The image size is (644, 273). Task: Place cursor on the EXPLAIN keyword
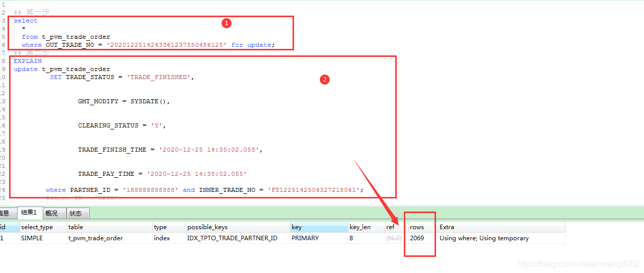28,61
